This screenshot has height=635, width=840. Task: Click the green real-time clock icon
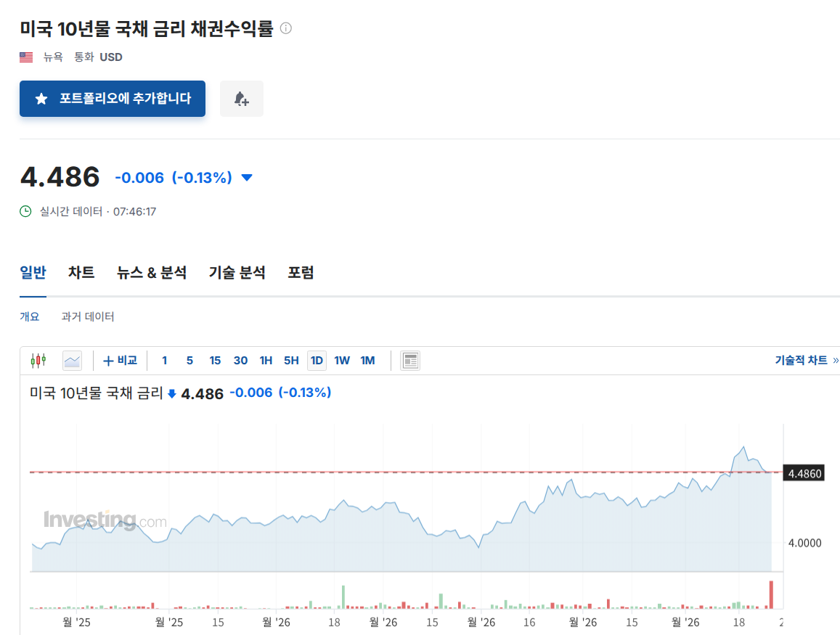pyautogui.click(x=25, y=211)
